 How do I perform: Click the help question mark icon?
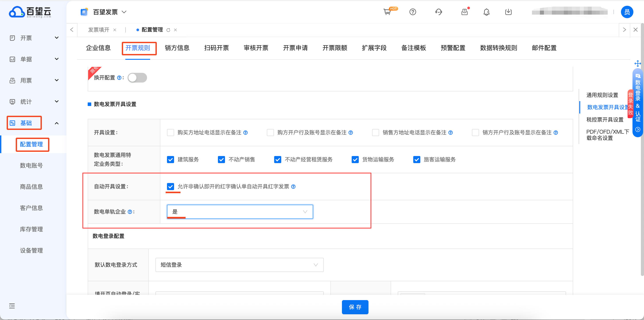click(413, 12)
